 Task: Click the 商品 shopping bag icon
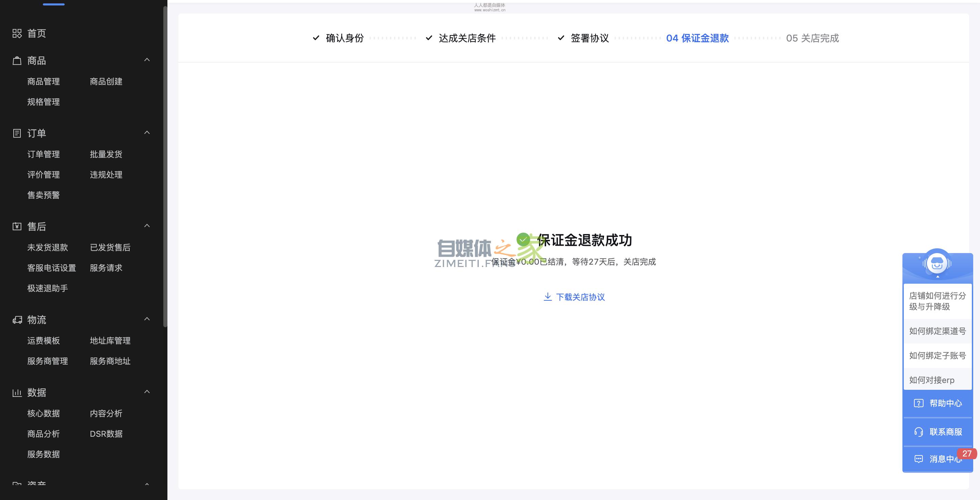pos(17,61)
